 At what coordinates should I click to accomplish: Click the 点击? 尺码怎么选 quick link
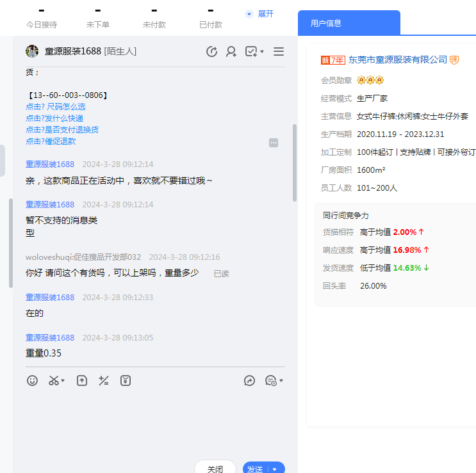pyautogui.click(x=55, y=107)
